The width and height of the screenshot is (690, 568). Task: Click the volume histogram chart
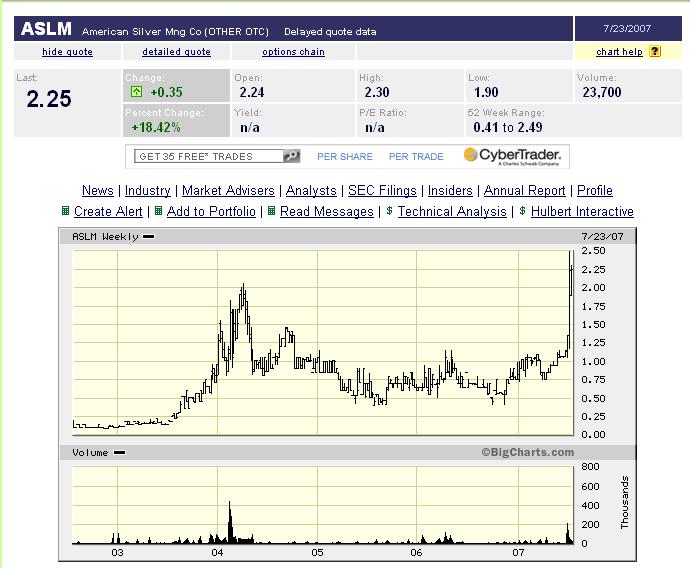tap(323, 506)
